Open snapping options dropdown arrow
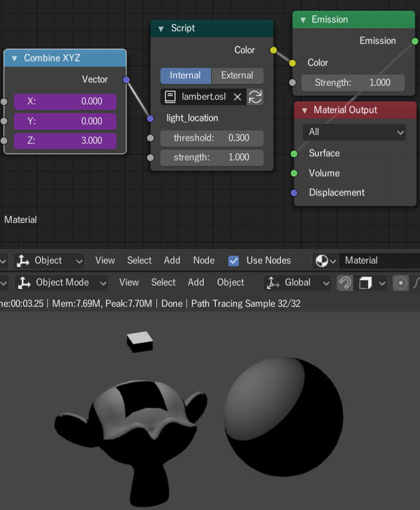 (382, 283)
